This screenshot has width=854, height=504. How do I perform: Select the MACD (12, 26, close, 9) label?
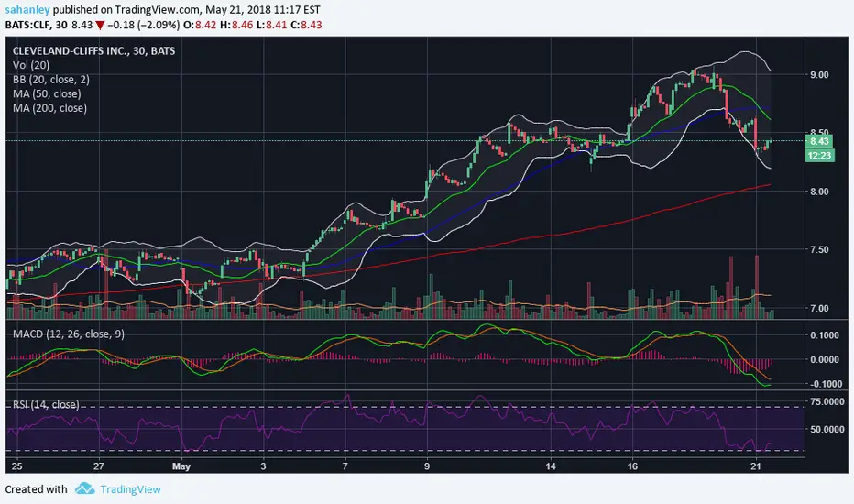click(69, 334)
